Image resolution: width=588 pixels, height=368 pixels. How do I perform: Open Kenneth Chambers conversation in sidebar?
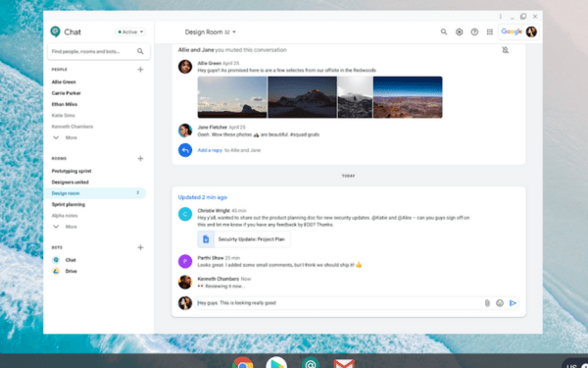(73, 127)
